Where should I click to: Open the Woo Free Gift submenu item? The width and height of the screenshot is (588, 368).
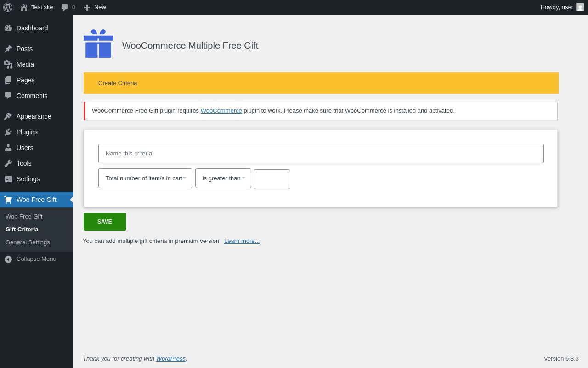[x=24, y=217]
